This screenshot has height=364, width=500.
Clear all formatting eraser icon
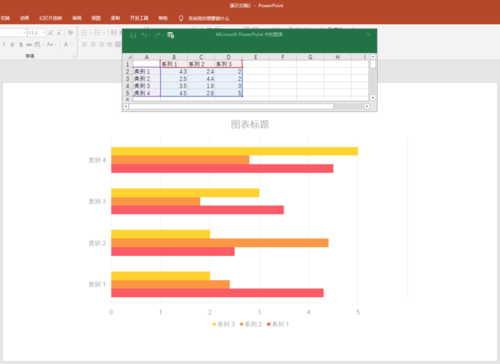pos(70,33)
